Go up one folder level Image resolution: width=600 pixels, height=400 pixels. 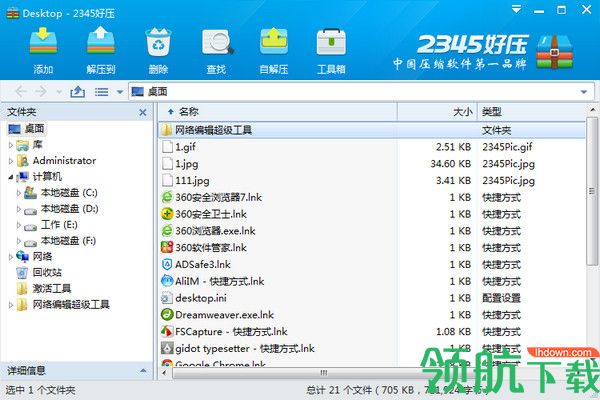(78, 91)
